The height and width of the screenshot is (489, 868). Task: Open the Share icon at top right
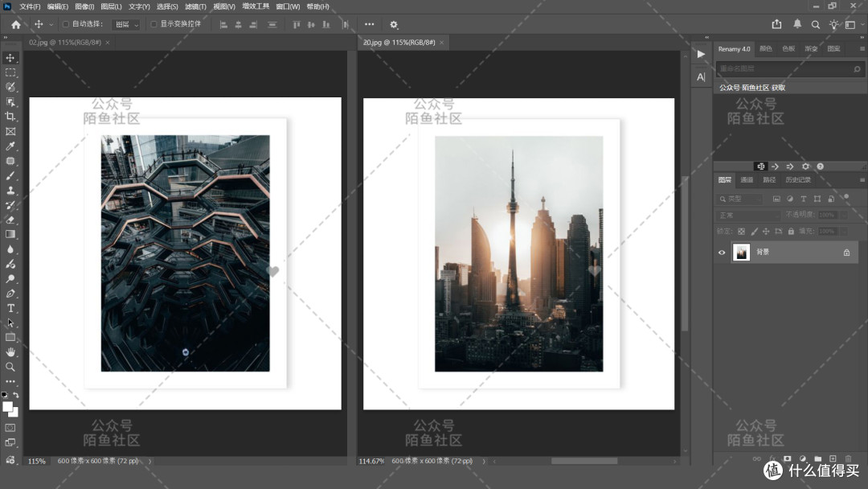776,24
